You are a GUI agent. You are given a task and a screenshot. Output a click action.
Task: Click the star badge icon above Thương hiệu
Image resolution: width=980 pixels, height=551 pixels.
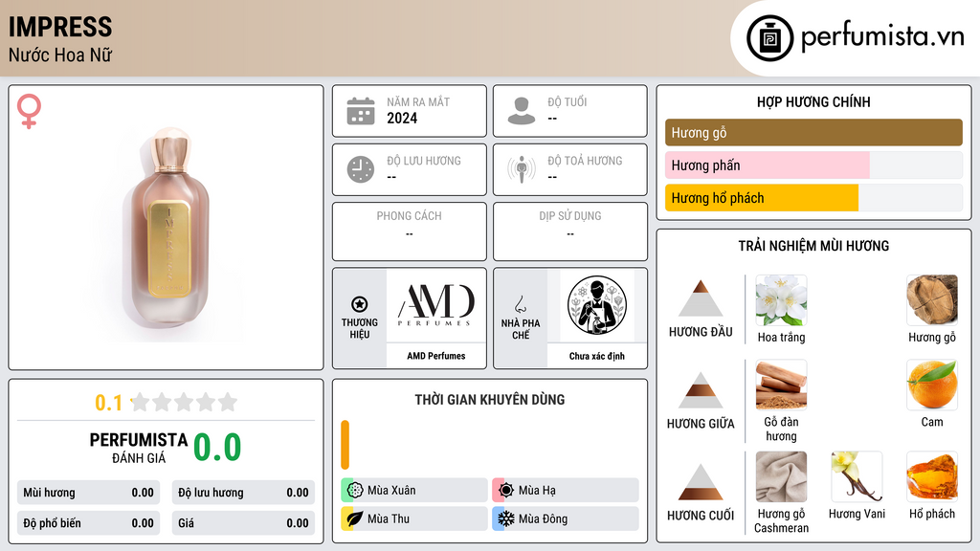360,304
